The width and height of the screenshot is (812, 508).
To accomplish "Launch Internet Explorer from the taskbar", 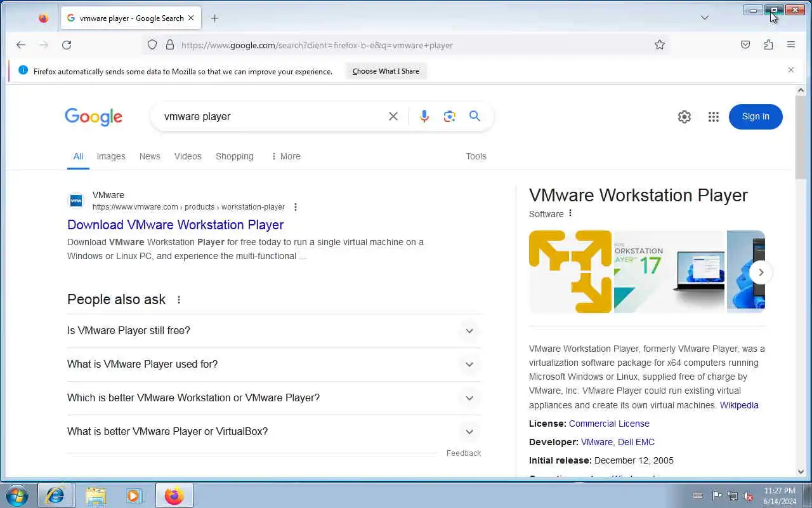I will click(55, 495).
